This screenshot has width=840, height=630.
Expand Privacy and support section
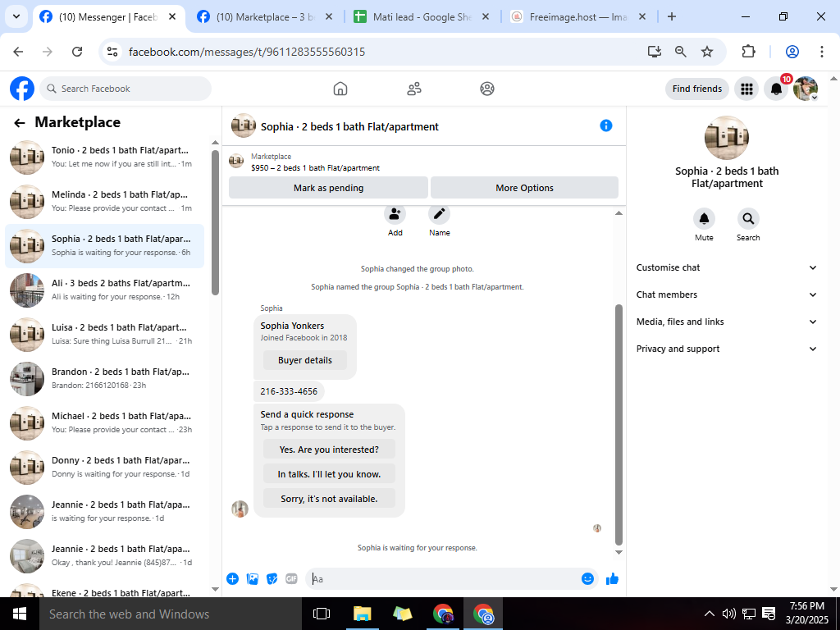coord(727,349)
